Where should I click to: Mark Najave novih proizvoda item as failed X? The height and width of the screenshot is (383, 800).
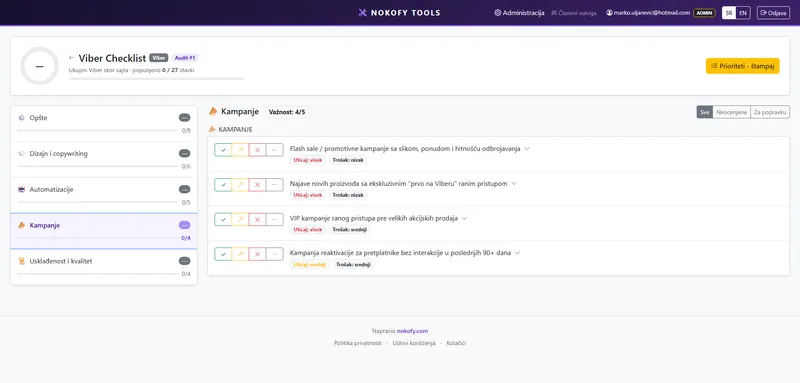pyautogui.click(x=258, y=185)
